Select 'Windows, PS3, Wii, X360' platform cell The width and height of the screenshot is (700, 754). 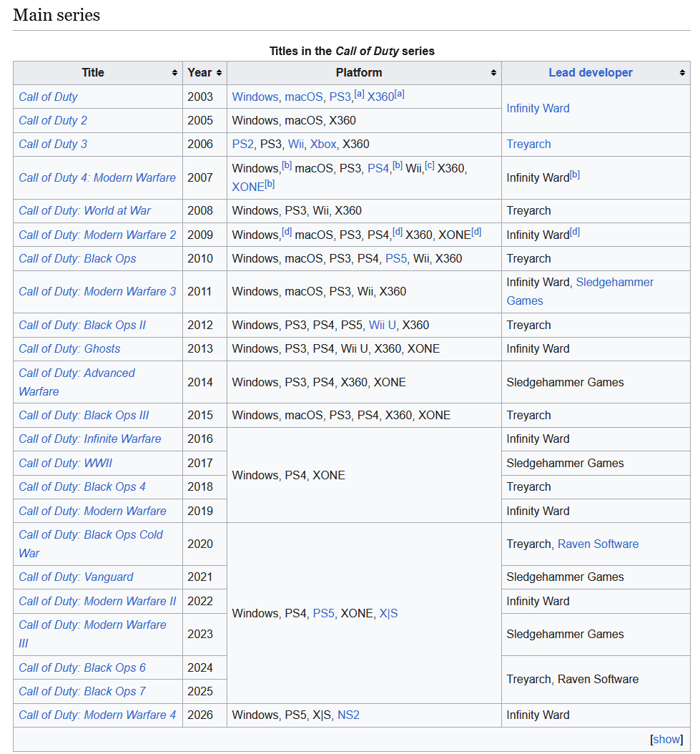pos(364,210)
